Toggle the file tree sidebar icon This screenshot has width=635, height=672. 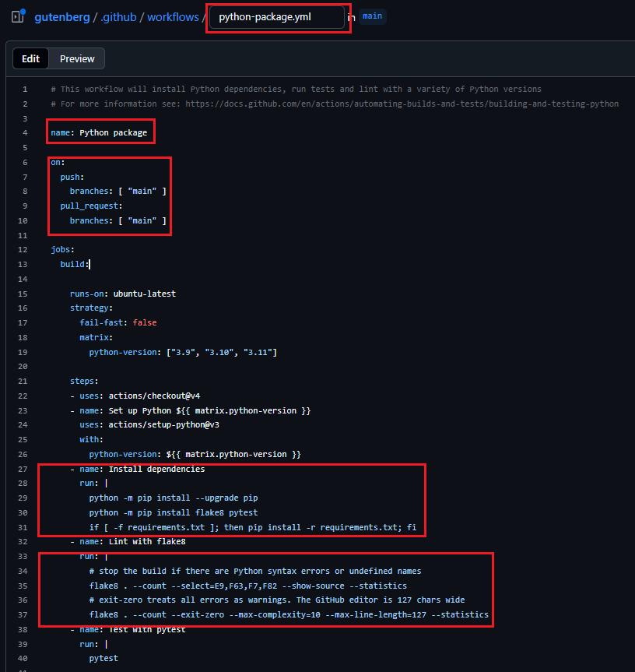pos(18,16)
